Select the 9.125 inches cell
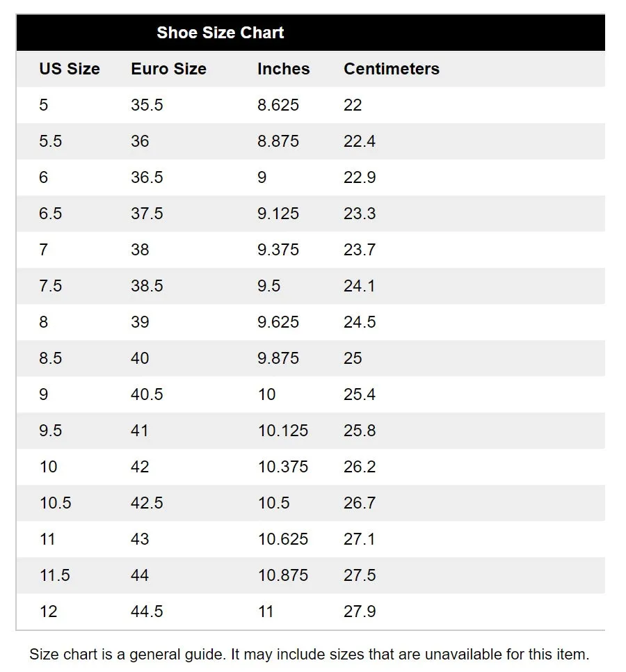 278,214
